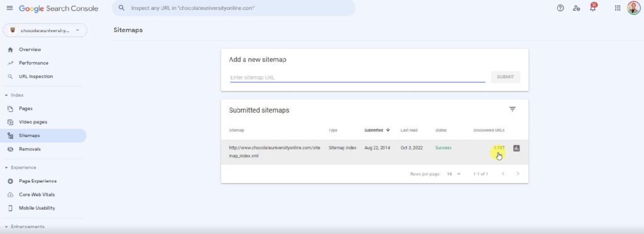Click the Status column header
The width and height of the screenshot is (644, 234).
[441, 130]
